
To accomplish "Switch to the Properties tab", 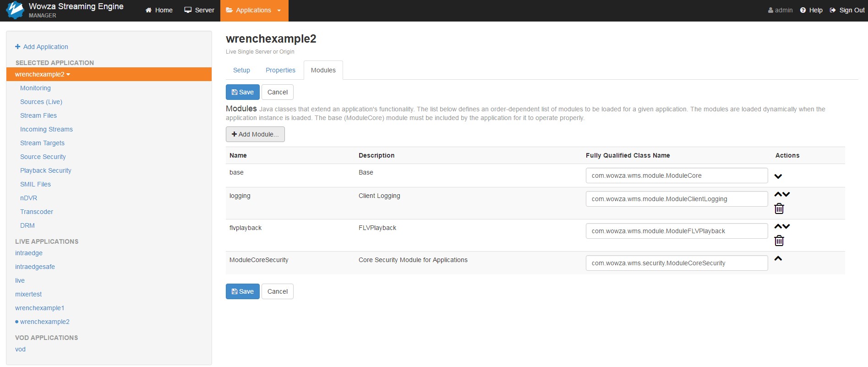I will point(280,70).
